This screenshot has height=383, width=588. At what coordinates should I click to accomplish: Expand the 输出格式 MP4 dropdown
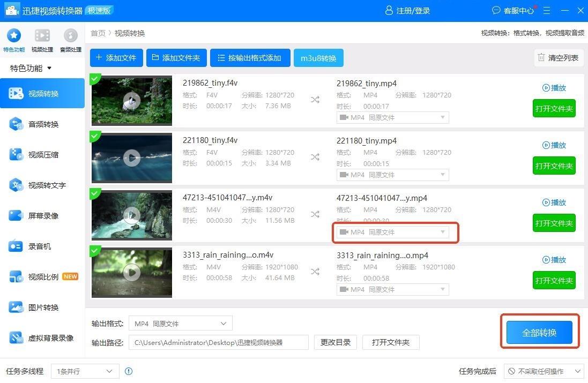pyautogui.click(x=181, y=324)
